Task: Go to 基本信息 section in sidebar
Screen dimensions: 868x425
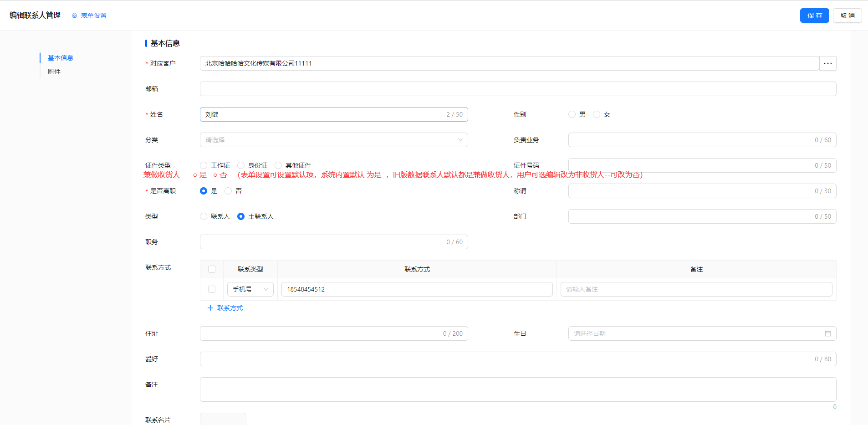Action: 61,58
